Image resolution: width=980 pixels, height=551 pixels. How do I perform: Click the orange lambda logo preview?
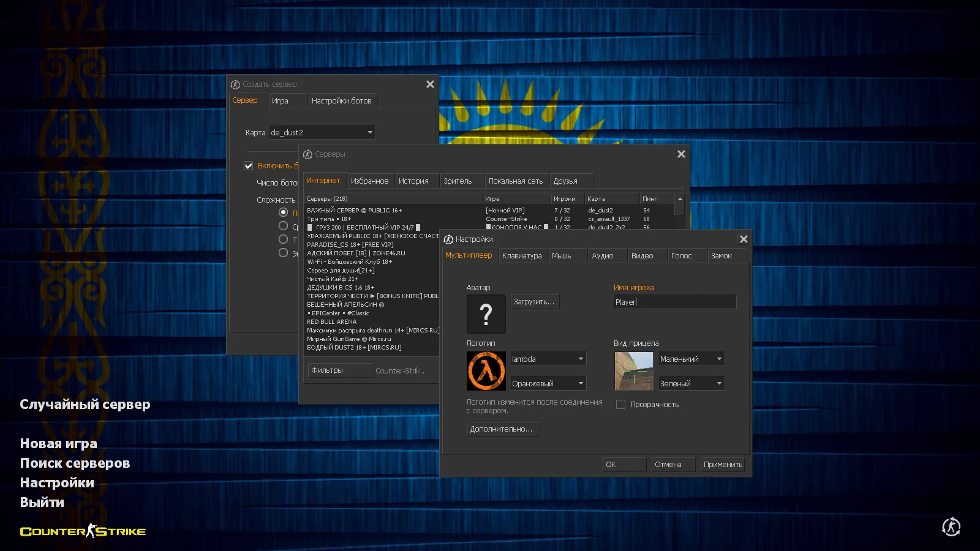pos(486,371)
